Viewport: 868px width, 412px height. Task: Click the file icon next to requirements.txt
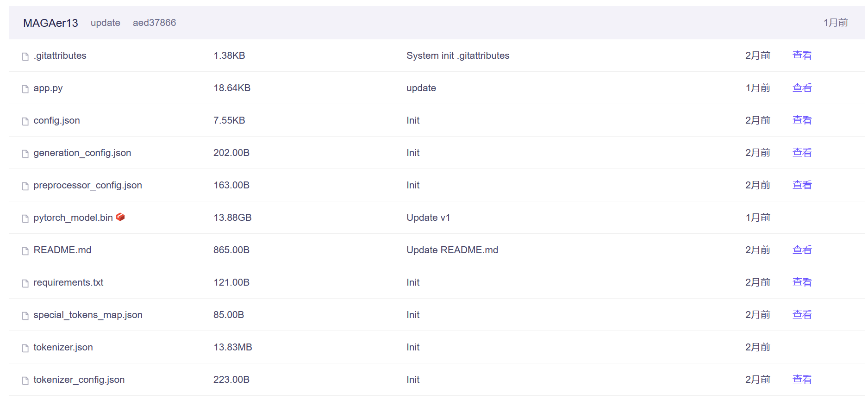(x=25, y=283)
